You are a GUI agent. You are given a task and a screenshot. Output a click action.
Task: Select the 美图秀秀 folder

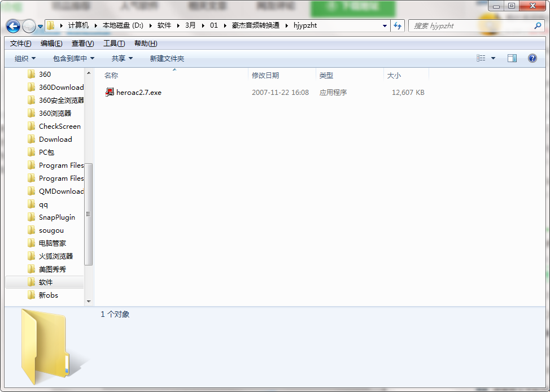coord(53,269)
